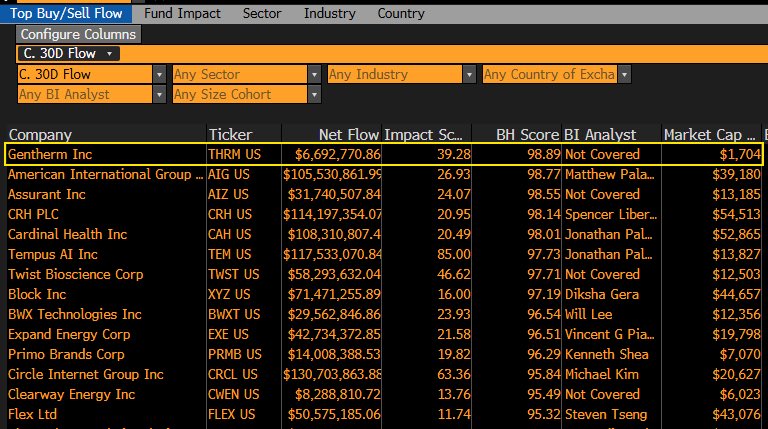Click the Configure Columns button
The image size is (768, 429).
coord(78,34)
